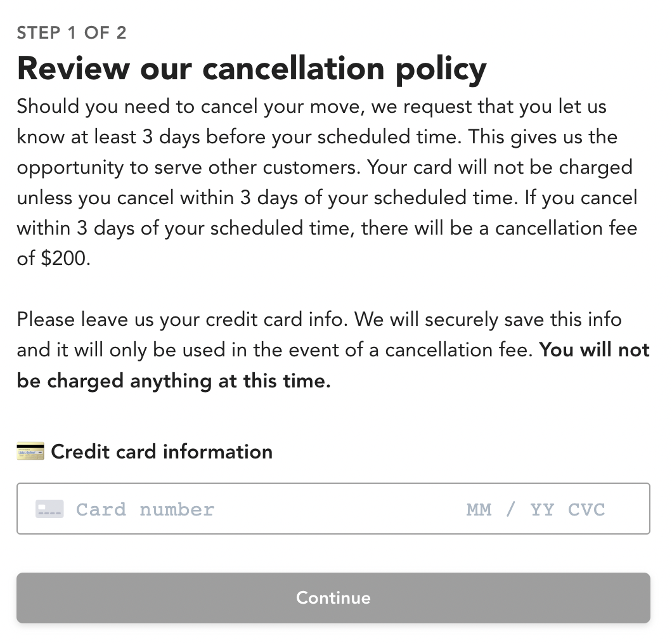Viewport: 672px width, 643px height.
Task: Click the "there will be a cancellation fee" text
Action: 499,228
